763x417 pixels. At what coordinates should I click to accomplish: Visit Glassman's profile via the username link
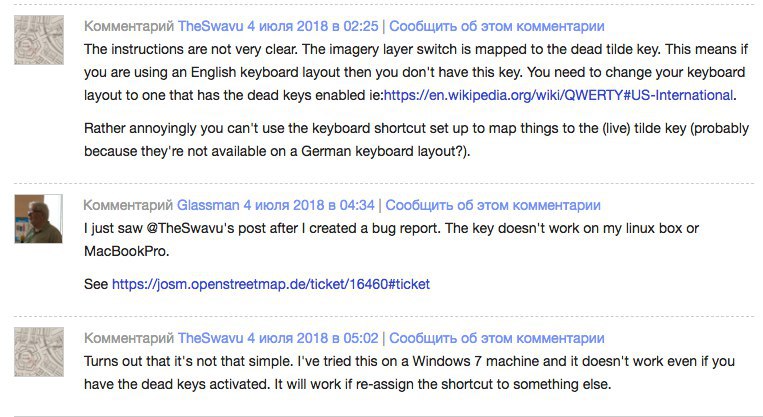(208, 205)
